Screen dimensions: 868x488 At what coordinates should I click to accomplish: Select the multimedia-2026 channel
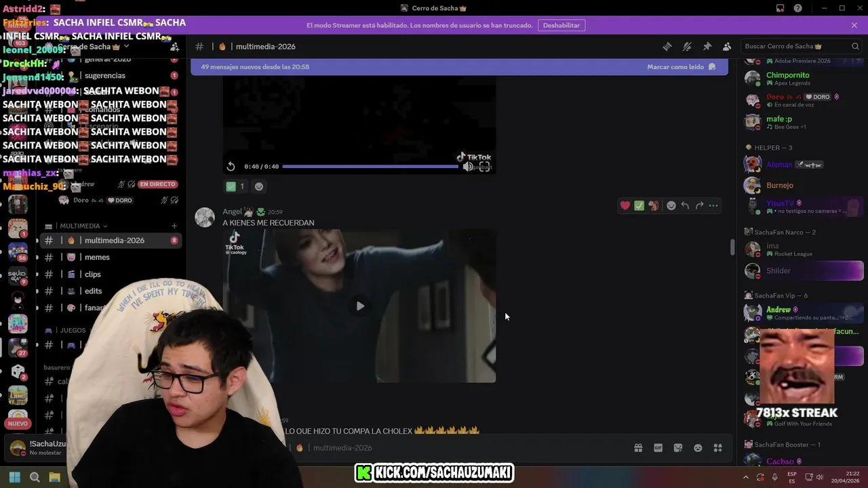coord(112,241)
